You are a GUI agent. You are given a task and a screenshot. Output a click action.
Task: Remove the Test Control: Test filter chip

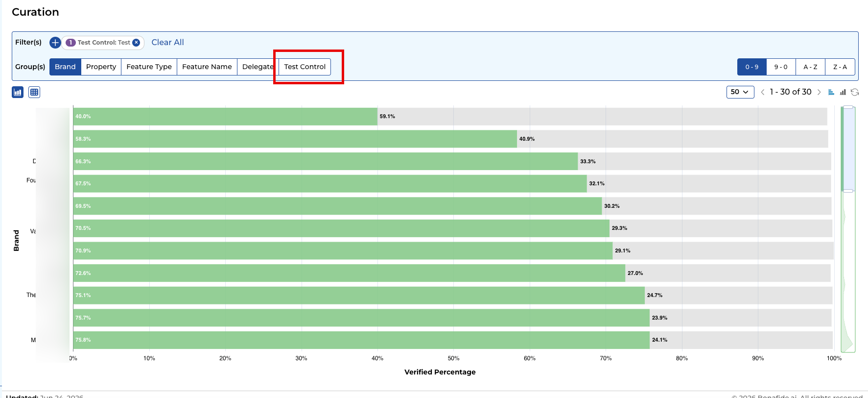pos(136,43)
